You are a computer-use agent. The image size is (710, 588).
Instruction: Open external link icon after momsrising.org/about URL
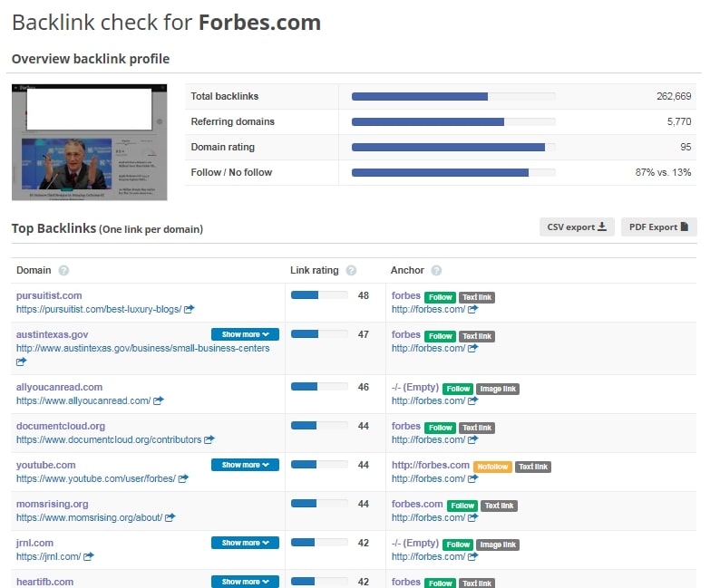pyautogui.click(x=170, y=517)
